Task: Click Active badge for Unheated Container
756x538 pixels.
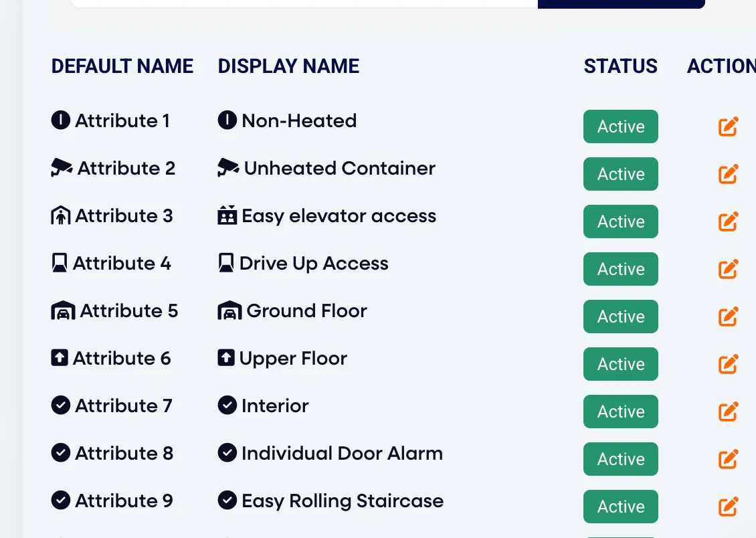Action: [620, 174]
